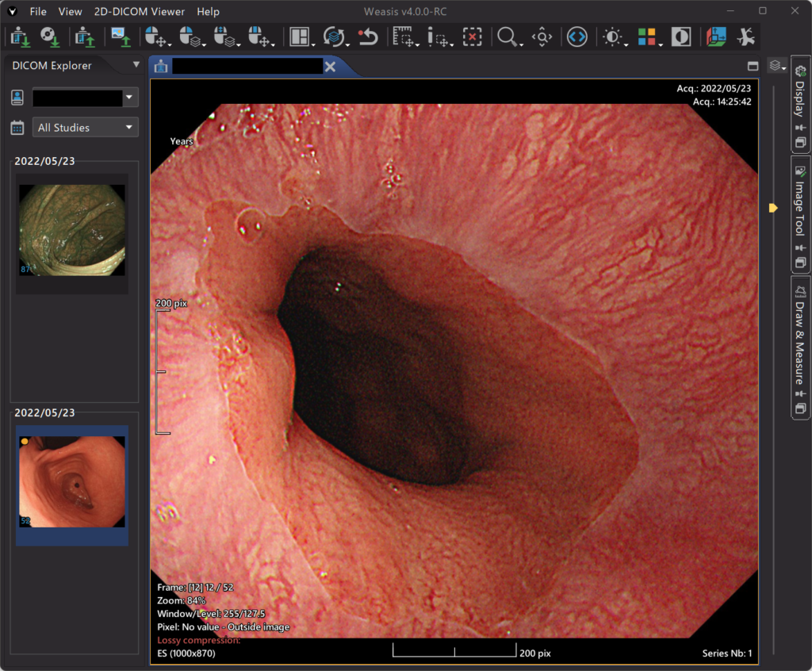
Task: Open the View menu
Action: pos(70,11)
